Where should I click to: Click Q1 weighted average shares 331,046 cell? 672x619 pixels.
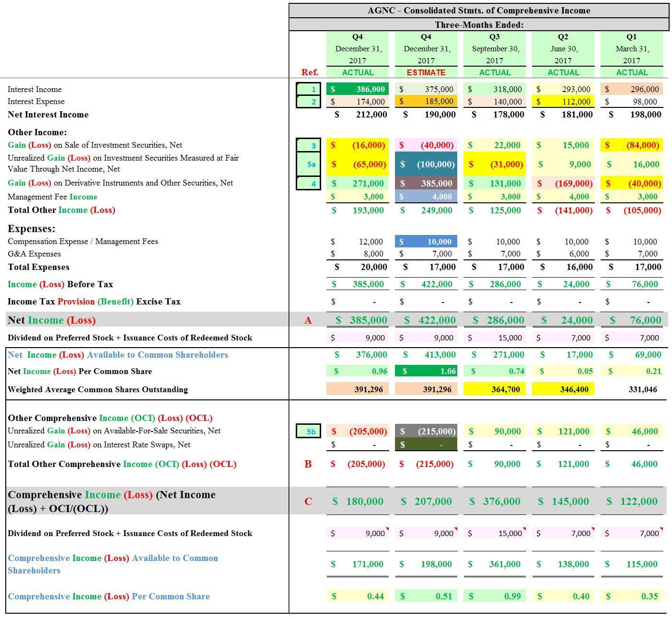point(632,389)
